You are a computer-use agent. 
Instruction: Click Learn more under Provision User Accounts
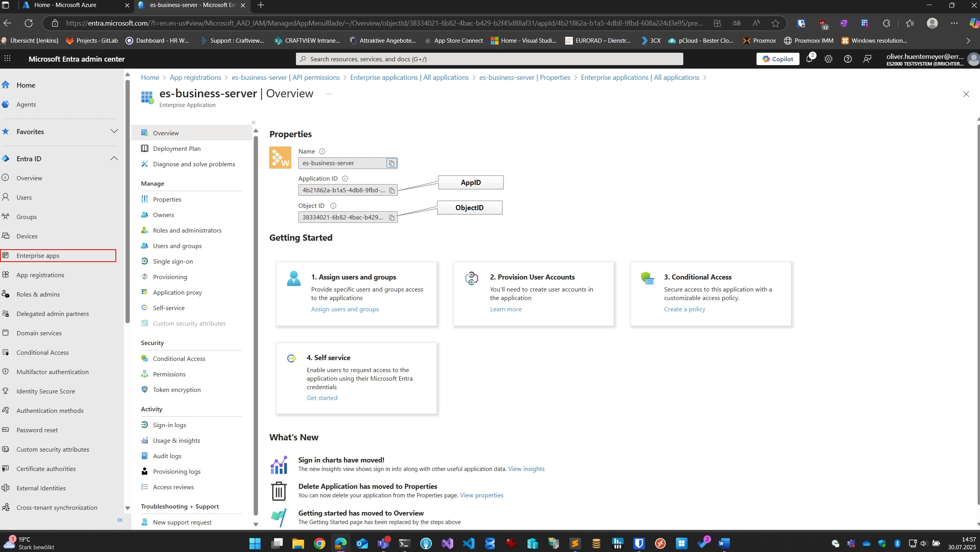(505, 309)
